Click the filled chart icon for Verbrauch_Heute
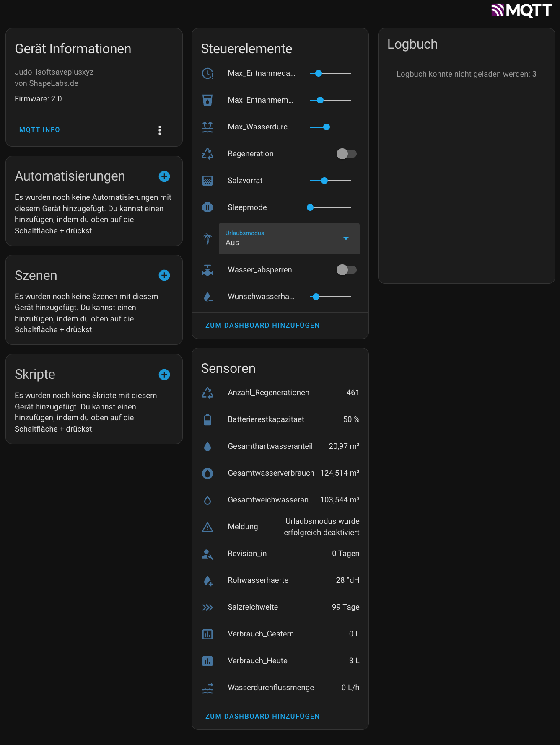The height and width of the screenshot is (745, 560). pyautogui.click(x=207, y=661)
